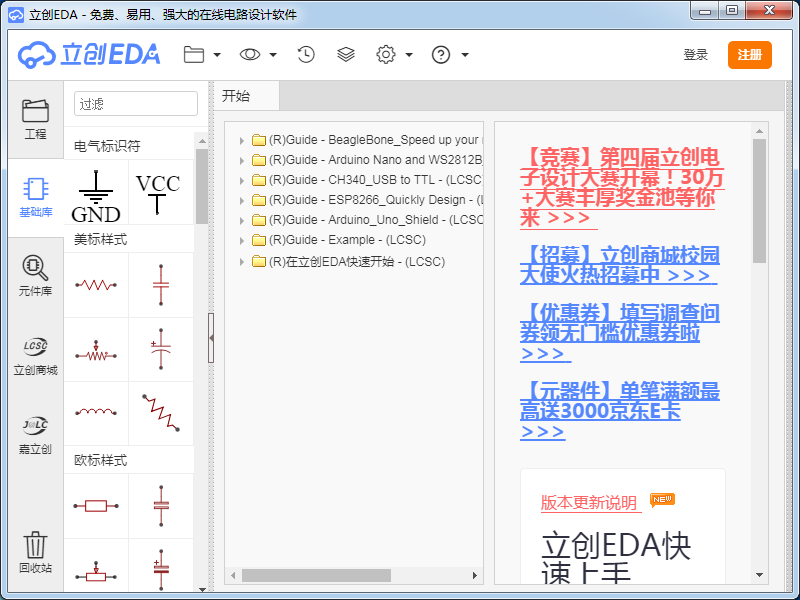The height and width of the screenshot is (600, 800).
Task: Open the 【招募】立创商城校园大使 link
Action: pyautogui.click(x=620, y=265)
